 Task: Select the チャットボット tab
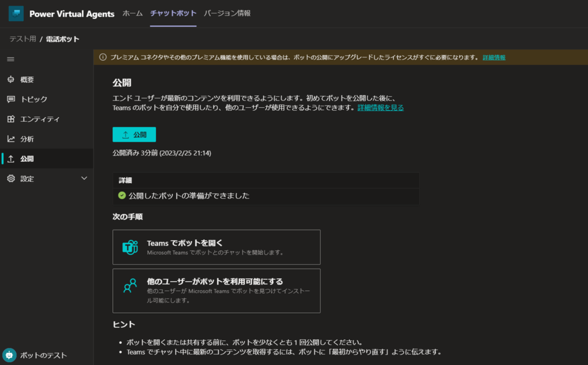(173, 14)
